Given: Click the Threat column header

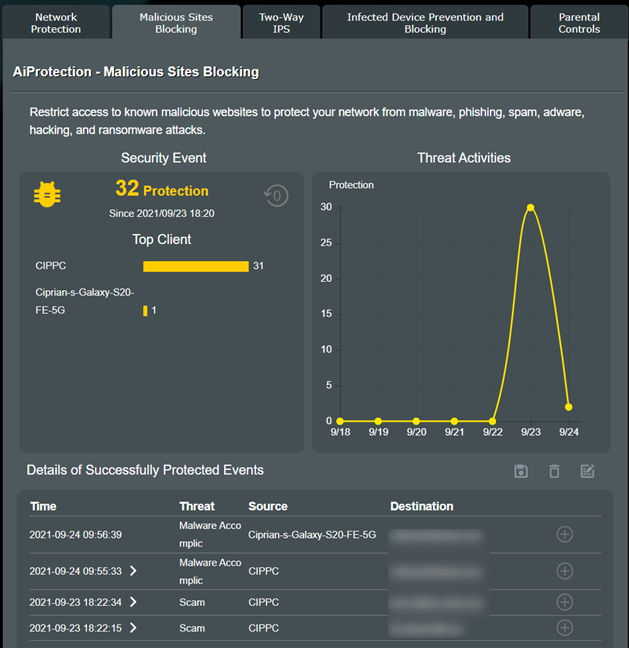Looking at the screenshot, I should 197,506.
